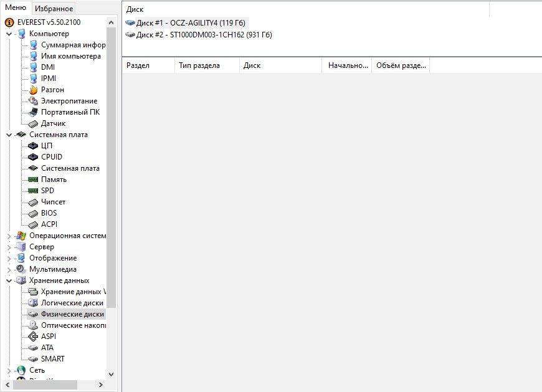The width and height of the screenshot is (542, 392).
Task: Sort by the Тип раздела column header
Action: pos(207,65)
